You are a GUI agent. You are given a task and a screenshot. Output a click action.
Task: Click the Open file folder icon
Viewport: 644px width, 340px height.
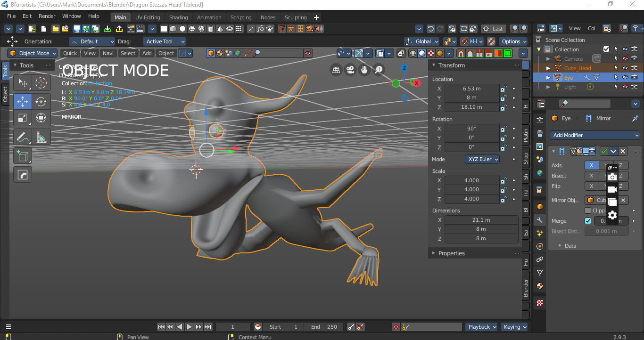[55, 29]
